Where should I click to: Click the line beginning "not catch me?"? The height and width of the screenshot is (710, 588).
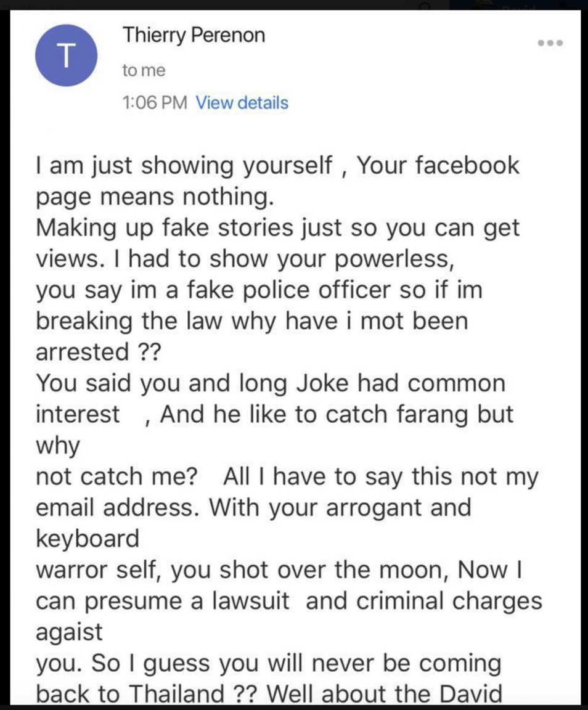[x=287, y=477]
